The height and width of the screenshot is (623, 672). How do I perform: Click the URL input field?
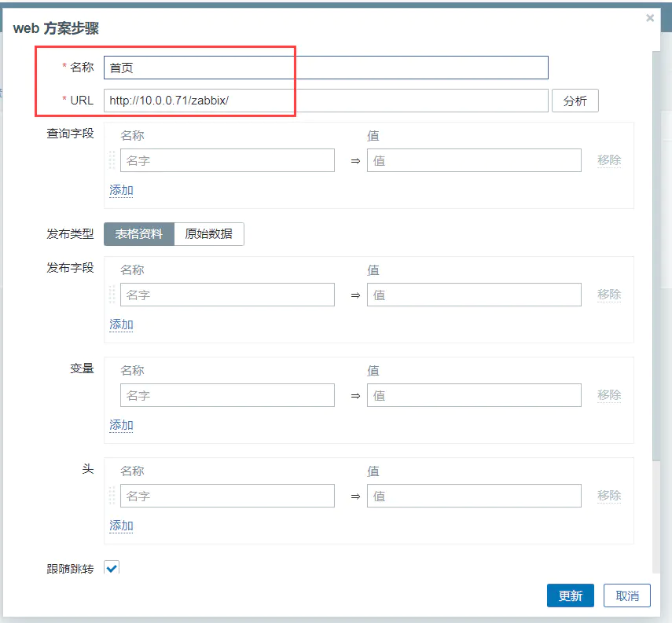(325, 101)
